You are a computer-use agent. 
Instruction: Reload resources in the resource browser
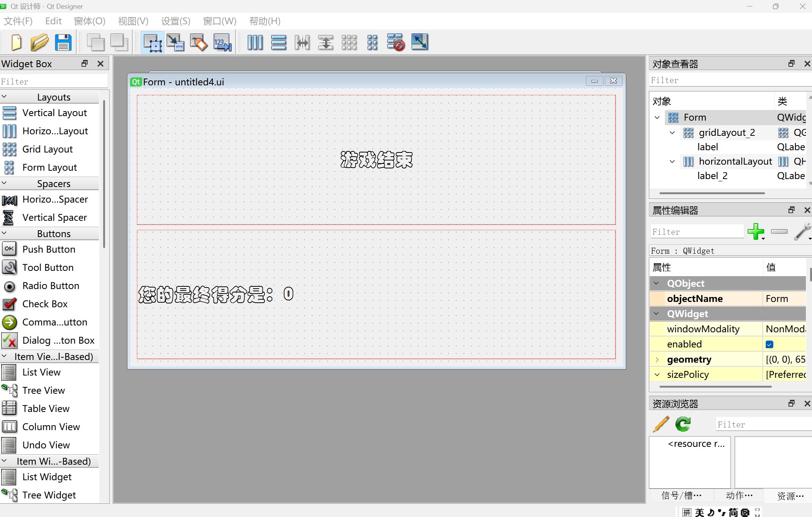pyautogui.click(x=683, y=424)
